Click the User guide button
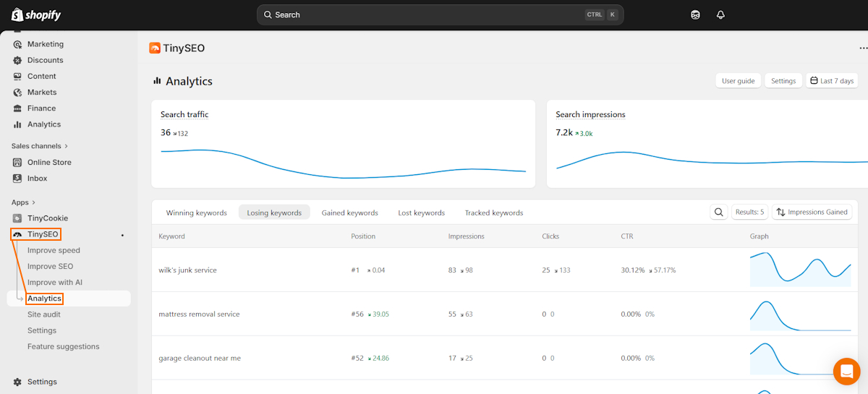 tap(738, 81)
